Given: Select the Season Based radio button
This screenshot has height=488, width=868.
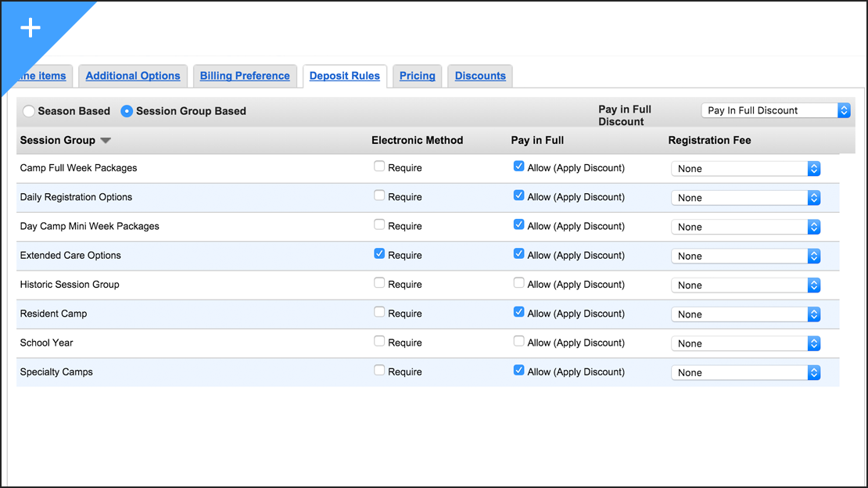Looking at the screenshot, I should pos(29,111).
